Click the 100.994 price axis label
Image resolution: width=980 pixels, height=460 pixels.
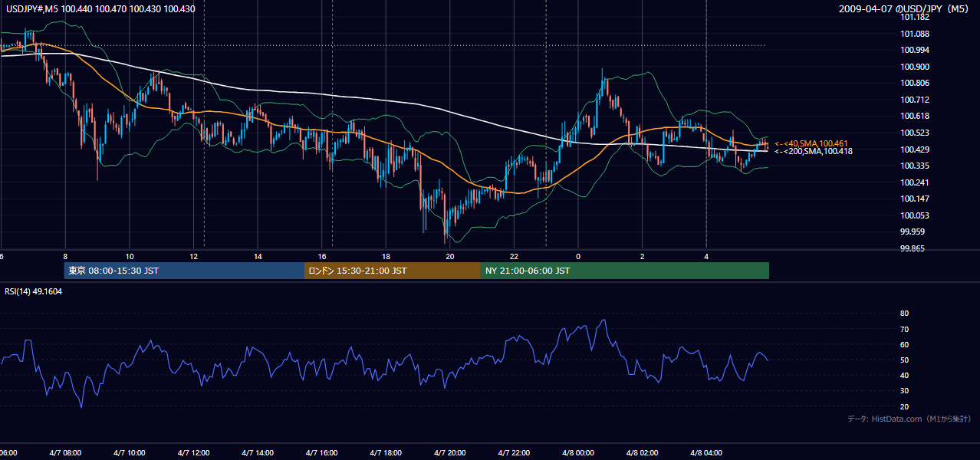tap(915, 50)
